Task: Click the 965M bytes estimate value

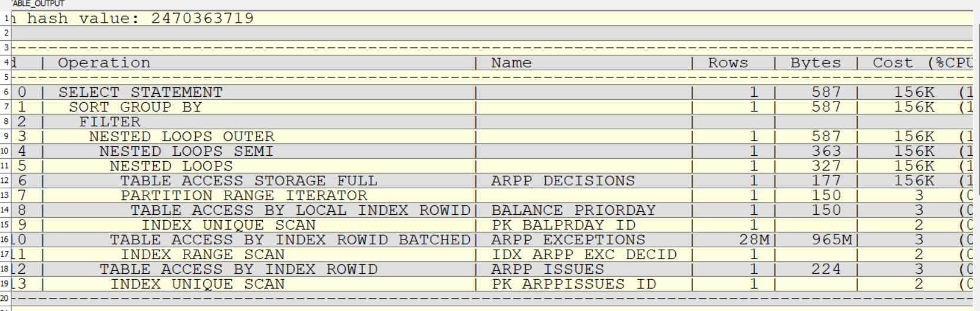Action: tap(832, 240)
